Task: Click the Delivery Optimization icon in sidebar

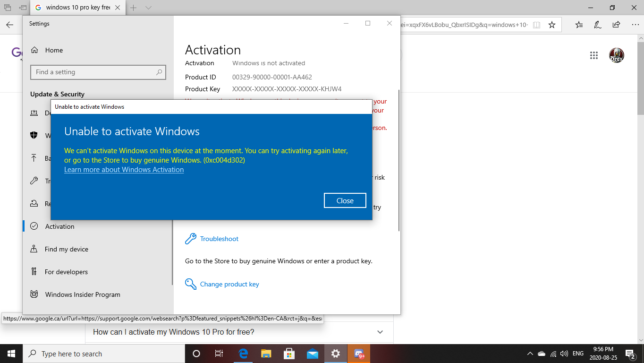Action: pos(34,112)
